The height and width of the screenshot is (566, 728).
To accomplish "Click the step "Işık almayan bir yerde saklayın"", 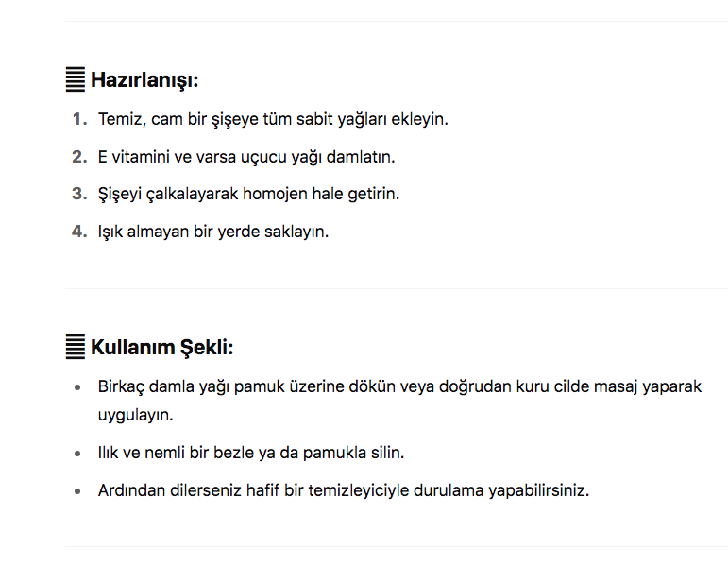I will point(213,231).
